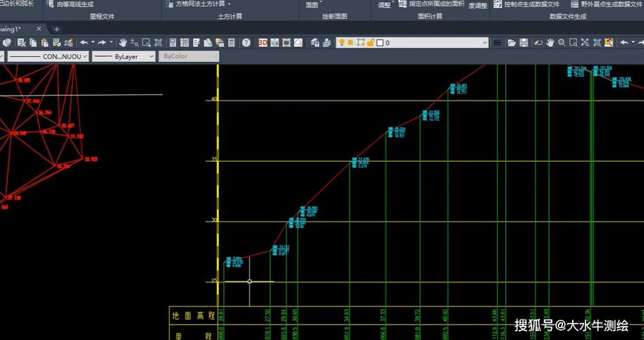
Task: Open the Help question mark icon
Action: pyautogui.click(x=246, y=43)
